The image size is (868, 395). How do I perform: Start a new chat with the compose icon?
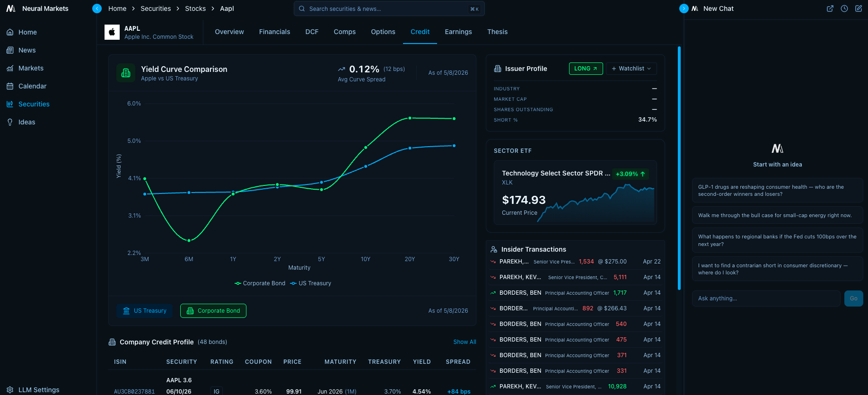[859, 9]
